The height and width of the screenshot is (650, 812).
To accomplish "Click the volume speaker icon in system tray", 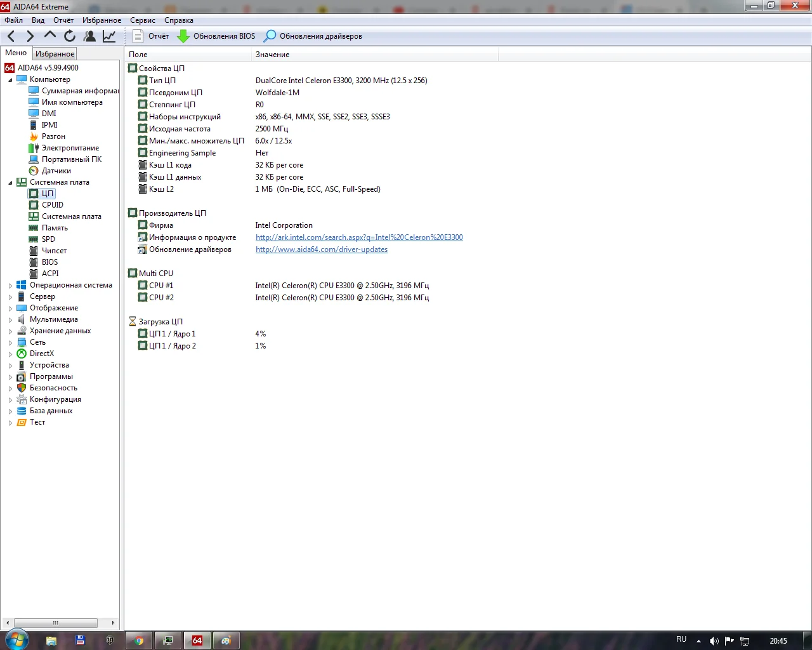I will pyautogui.click(x=714, y=641).
